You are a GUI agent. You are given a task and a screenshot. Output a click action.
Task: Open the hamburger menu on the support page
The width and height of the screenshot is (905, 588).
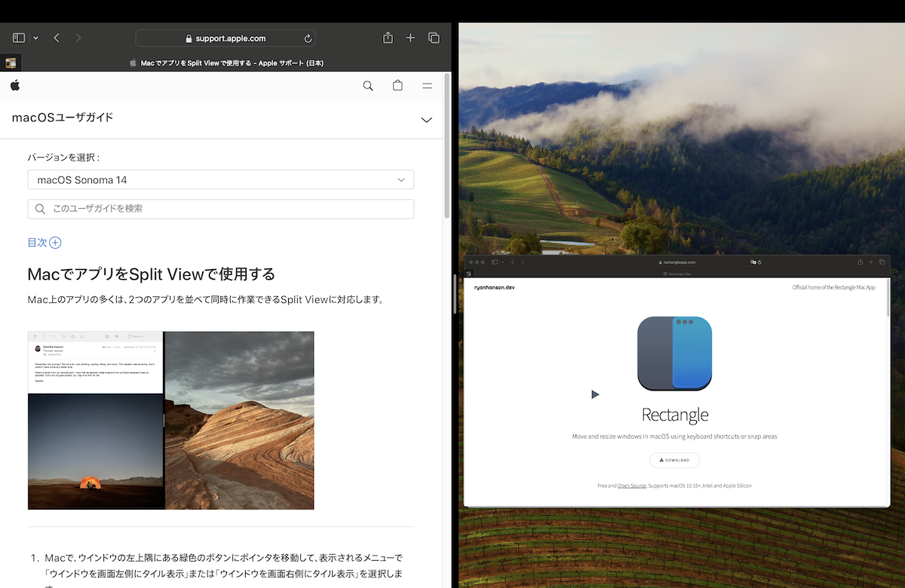tap(427, 85)
